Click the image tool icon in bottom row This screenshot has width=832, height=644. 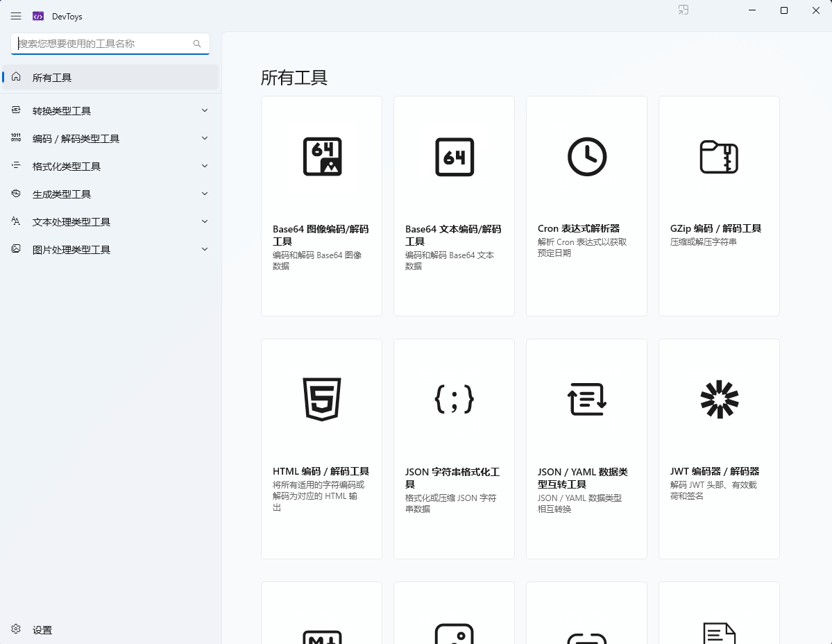click(x=455, y=633)
